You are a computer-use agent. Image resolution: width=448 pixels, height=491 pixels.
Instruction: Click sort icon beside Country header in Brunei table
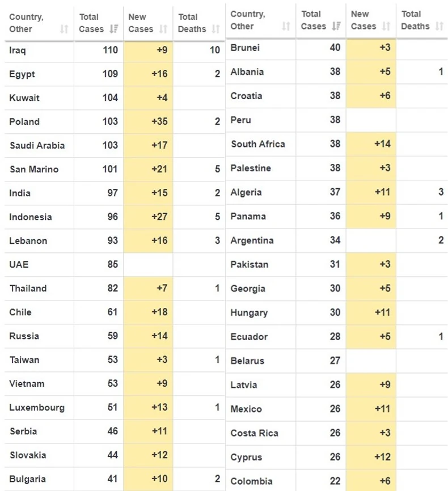[x=286, y=26]
